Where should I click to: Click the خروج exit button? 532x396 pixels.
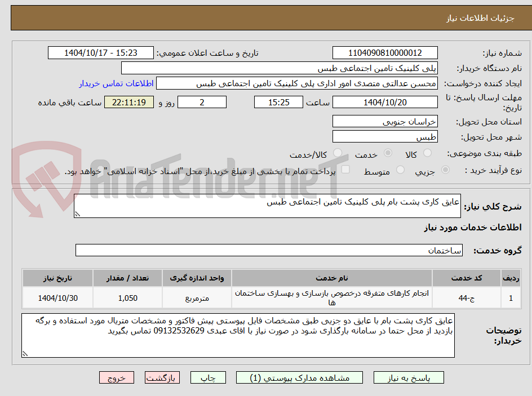[x=116, y=377]
